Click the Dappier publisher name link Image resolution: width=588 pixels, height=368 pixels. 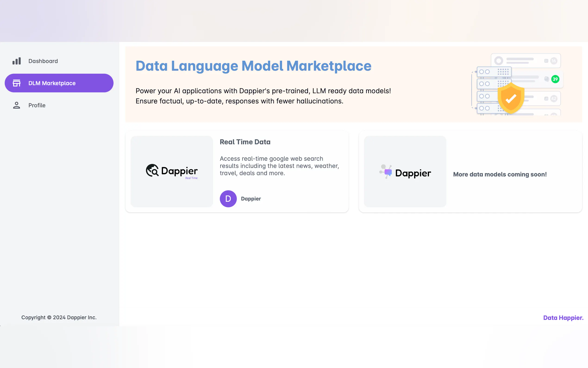251,199
